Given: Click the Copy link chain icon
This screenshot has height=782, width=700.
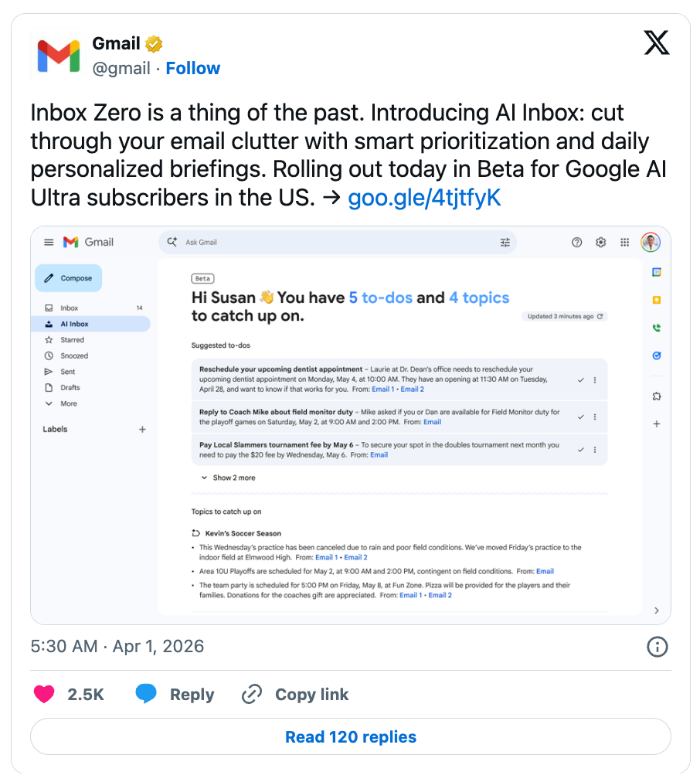Looking at the screenshot, I should 252,694.
